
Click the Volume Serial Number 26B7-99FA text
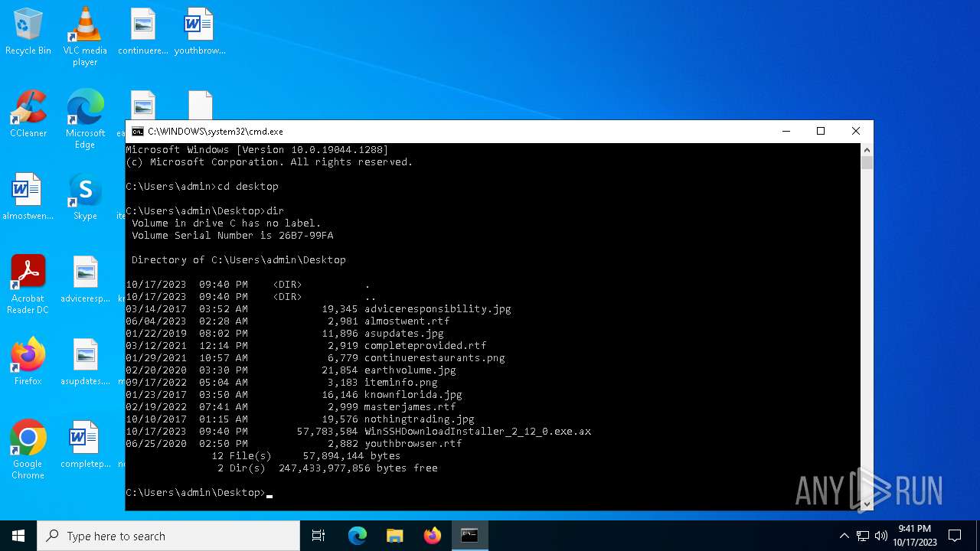click(x=233, y=236)
